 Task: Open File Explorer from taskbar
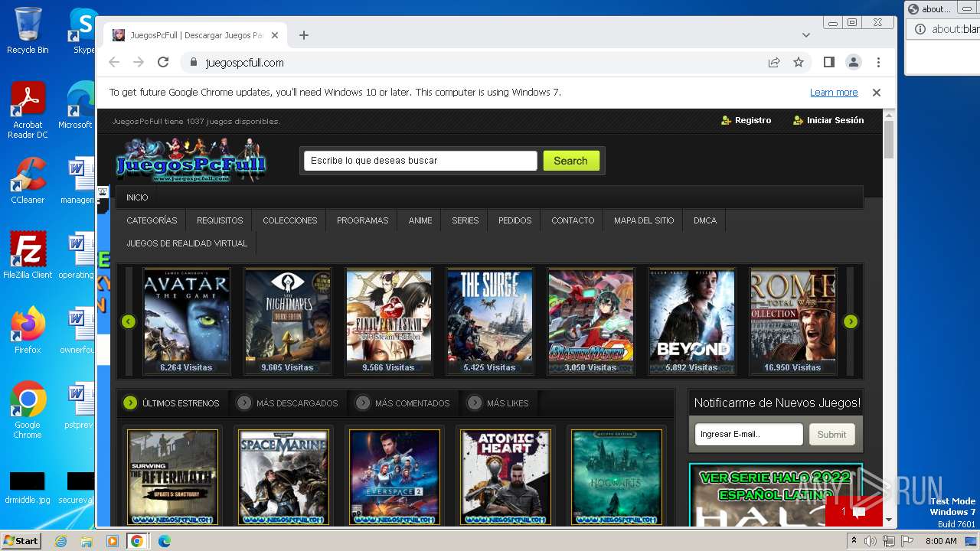click(87, 541)
